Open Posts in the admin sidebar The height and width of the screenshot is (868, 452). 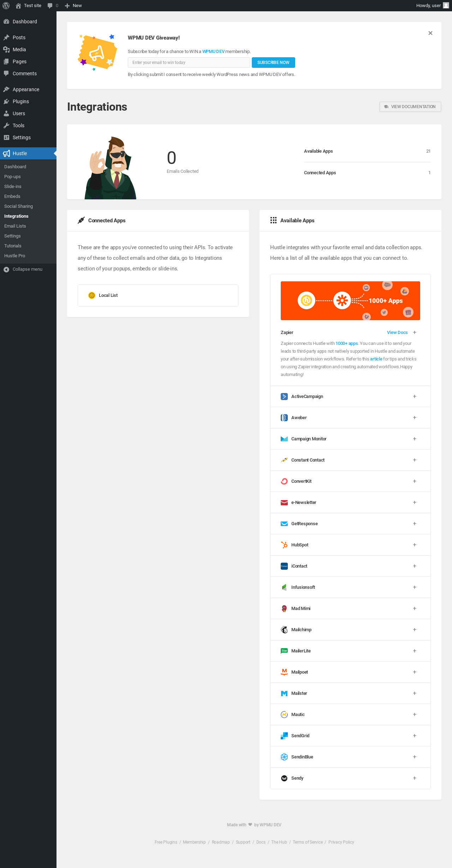[28, 37]
